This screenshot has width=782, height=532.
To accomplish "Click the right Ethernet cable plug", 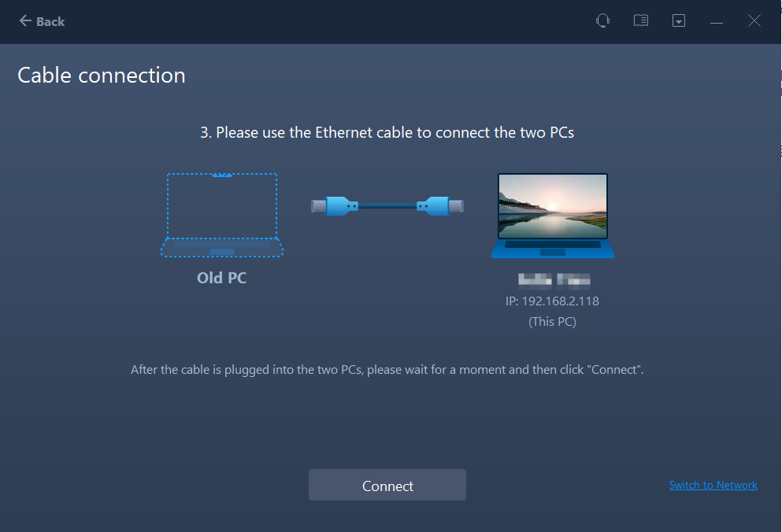I will pos(439,206).
